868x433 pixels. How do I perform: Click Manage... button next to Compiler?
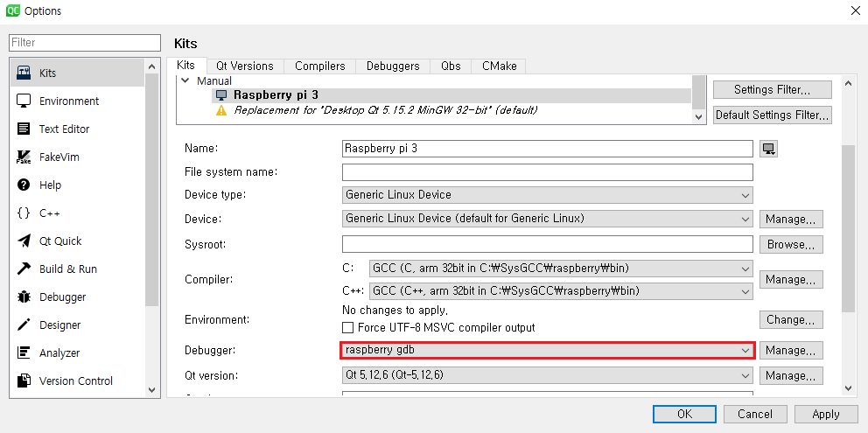click(791, 280)
